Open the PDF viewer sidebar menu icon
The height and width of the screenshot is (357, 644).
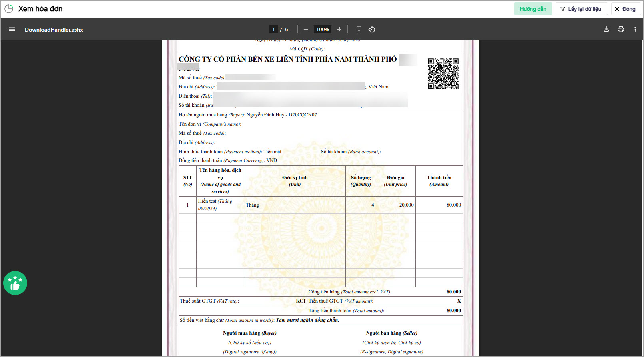click(12, 29)
